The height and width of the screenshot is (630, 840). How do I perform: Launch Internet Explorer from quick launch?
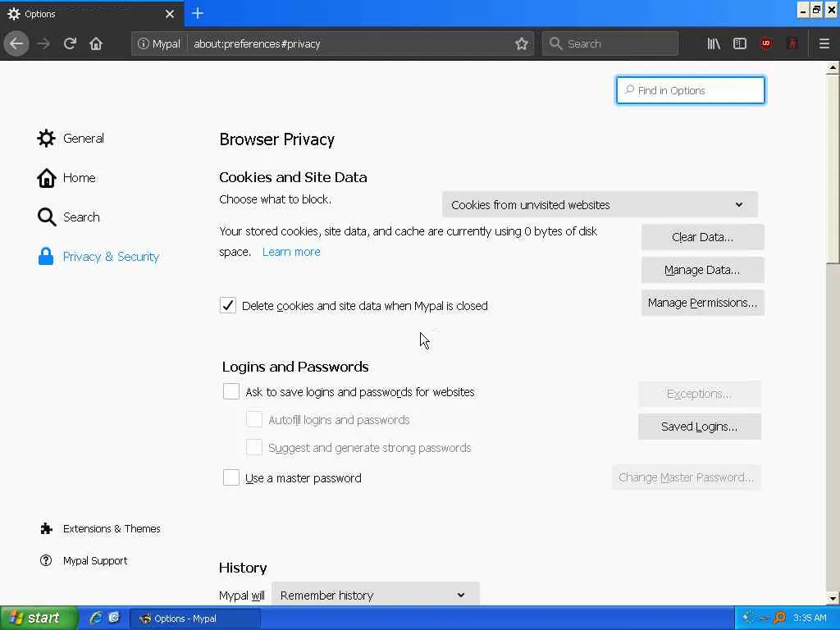point(96,618)
